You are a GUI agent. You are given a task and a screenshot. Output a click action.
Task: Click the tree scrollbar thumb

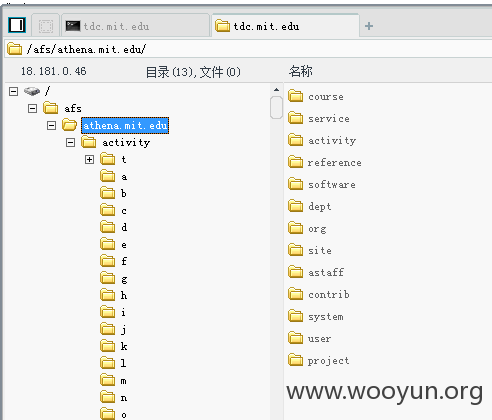[x=276, y=107]
